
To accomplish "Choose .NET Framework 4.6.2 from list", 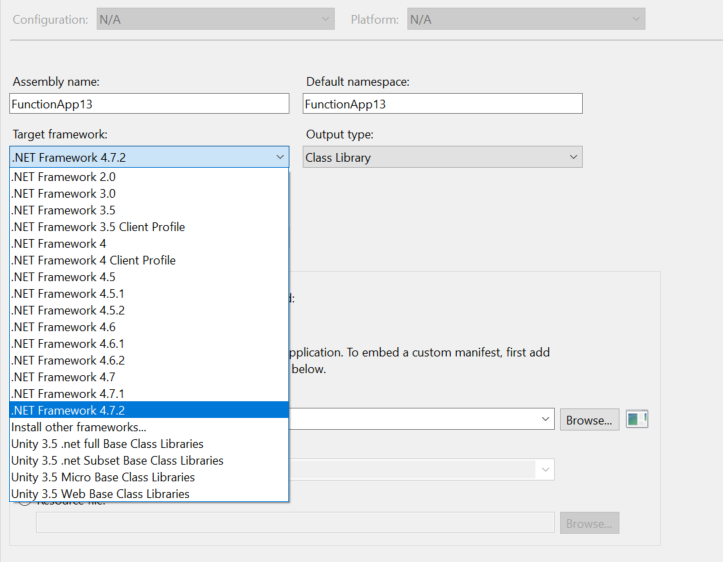I will click(149, 361).
